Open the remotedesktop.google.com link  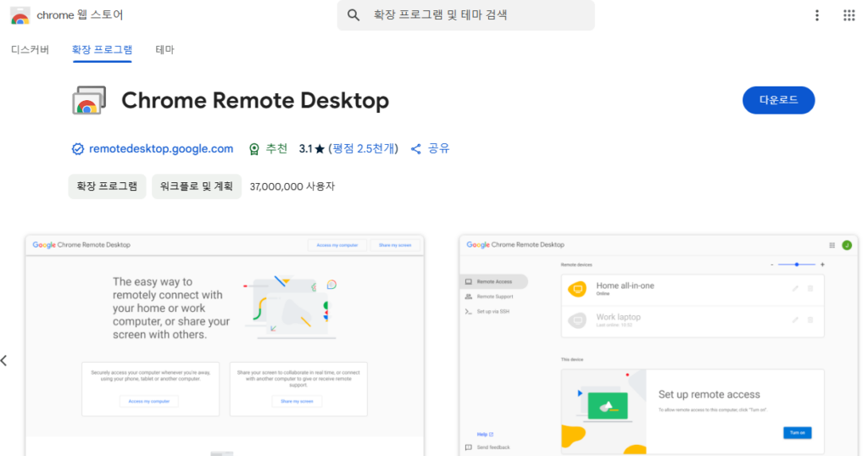[161, 148]
